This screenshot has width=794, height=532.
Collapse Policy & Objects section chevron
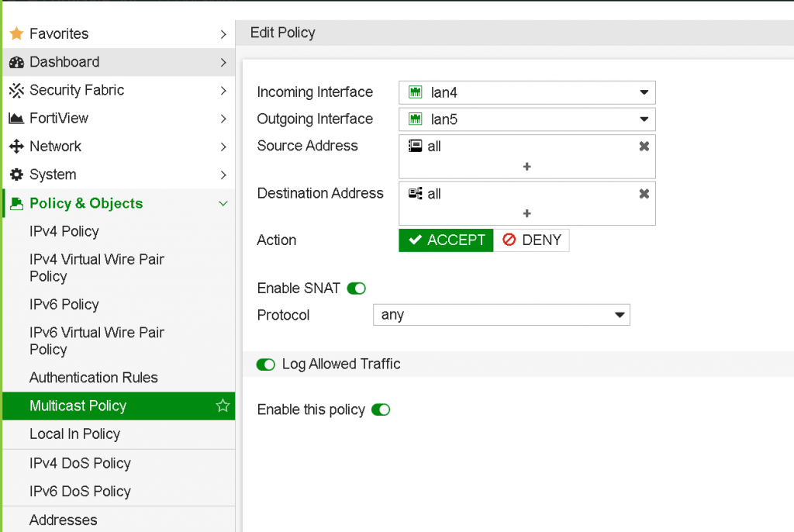click(x=223, y=204)
